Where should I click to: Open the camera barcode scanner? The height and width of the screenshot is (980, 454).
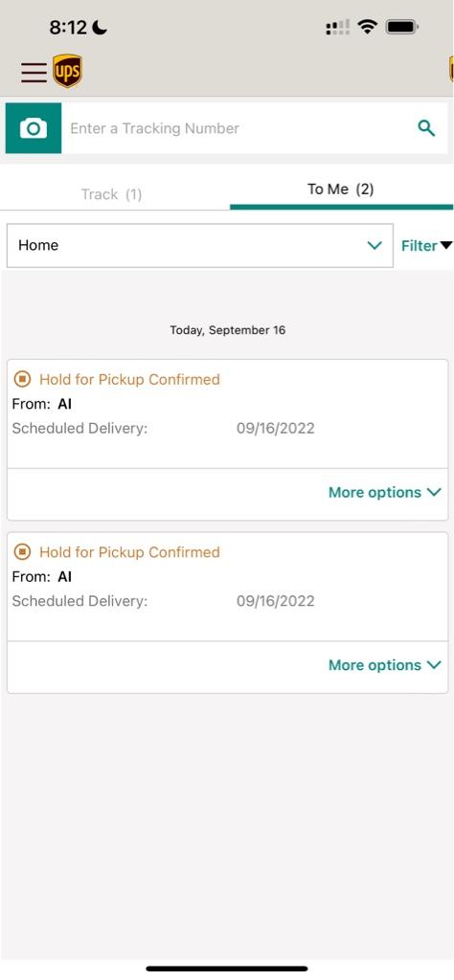[34, 128]
